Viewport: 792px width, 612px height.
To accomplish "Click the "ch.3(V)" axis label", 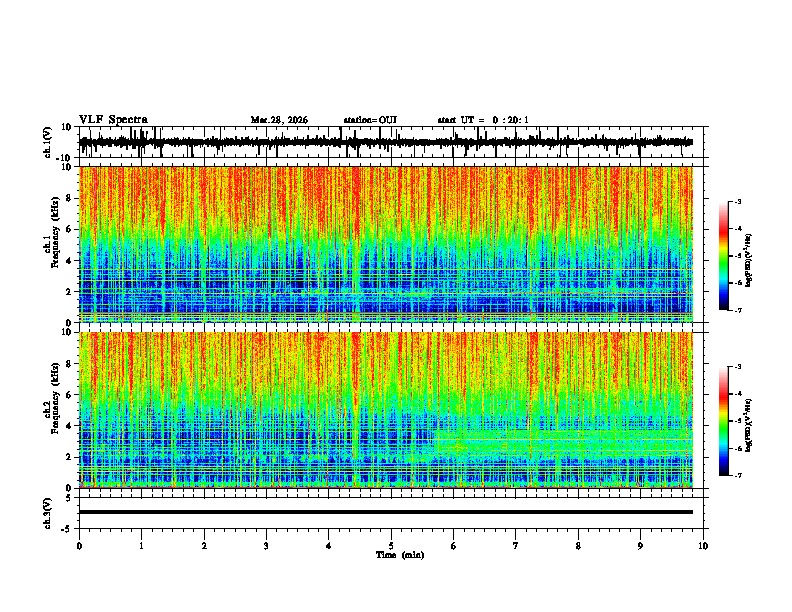I will pos(48,513).
